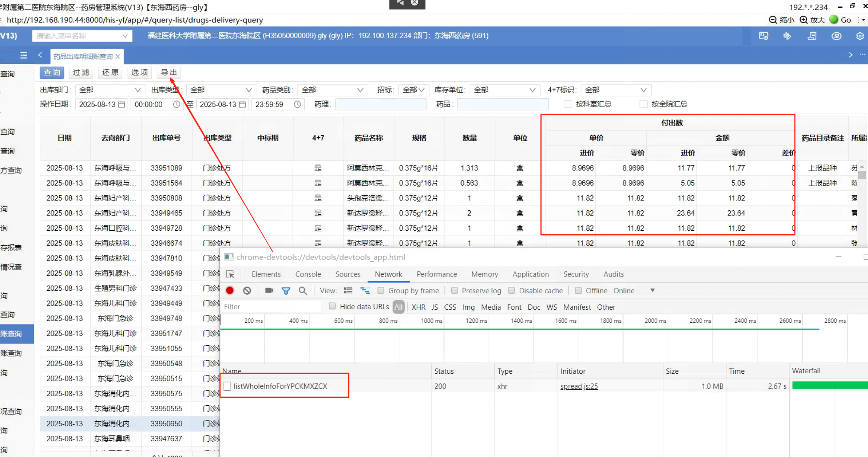Switch to the Console tab

308,274
